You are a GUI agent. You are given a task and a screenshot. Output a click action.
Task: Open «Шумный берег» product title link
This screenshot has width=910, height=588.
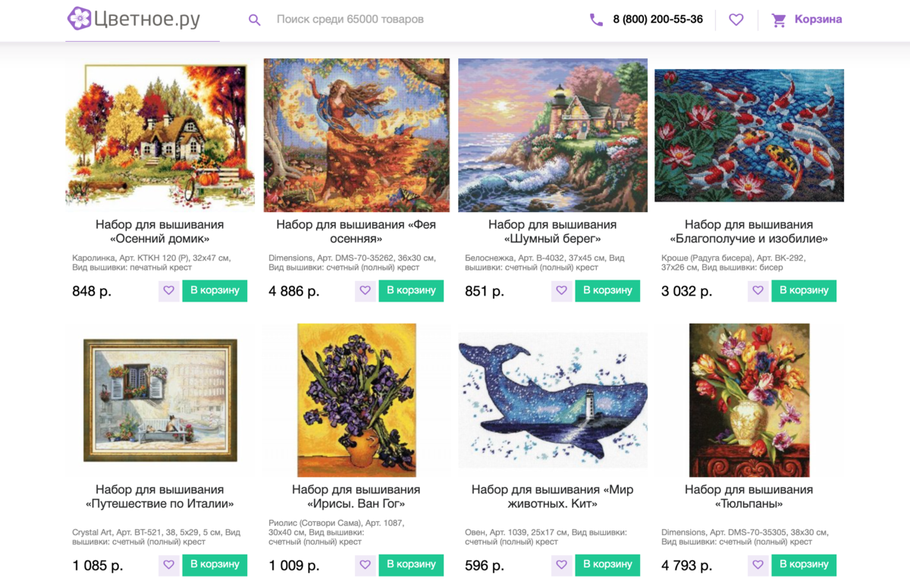tap(552, 232)
